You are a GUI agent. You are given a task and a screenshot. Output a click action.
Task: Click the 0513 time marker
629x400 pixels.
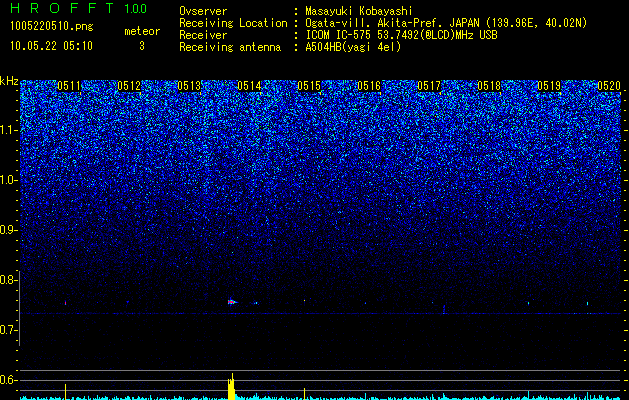point(189,86)
